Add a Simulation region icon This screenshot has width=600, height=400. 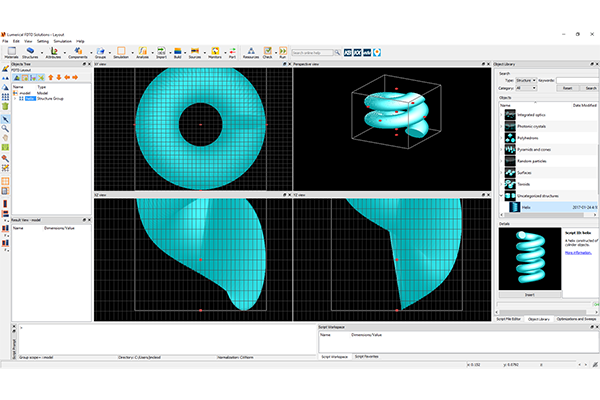pyautogui.click(x=121, y=51)
